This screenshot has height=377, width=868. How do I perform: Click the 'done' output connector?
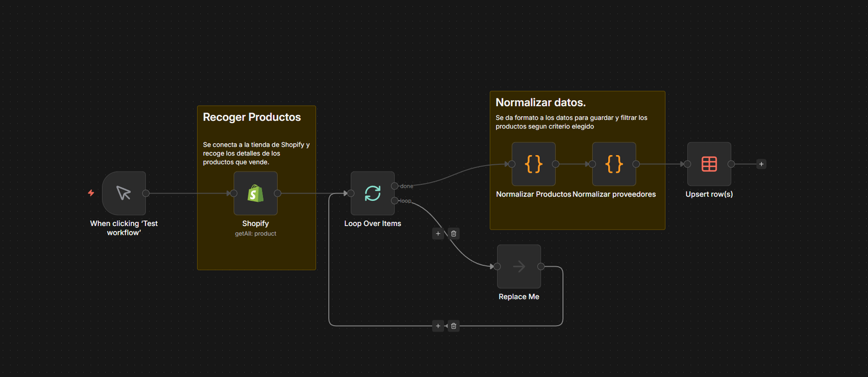pyautogui.click(x=394, y=186)
